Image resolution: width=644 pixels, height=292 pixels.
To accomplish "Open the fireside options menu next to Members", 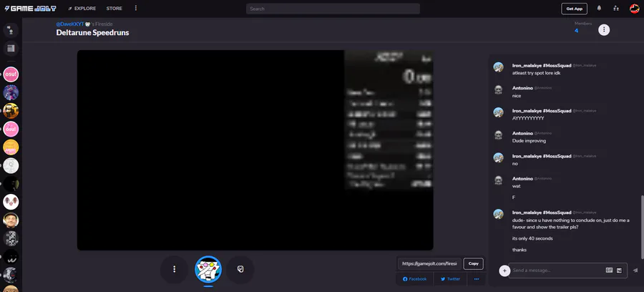I will (604, 29).
